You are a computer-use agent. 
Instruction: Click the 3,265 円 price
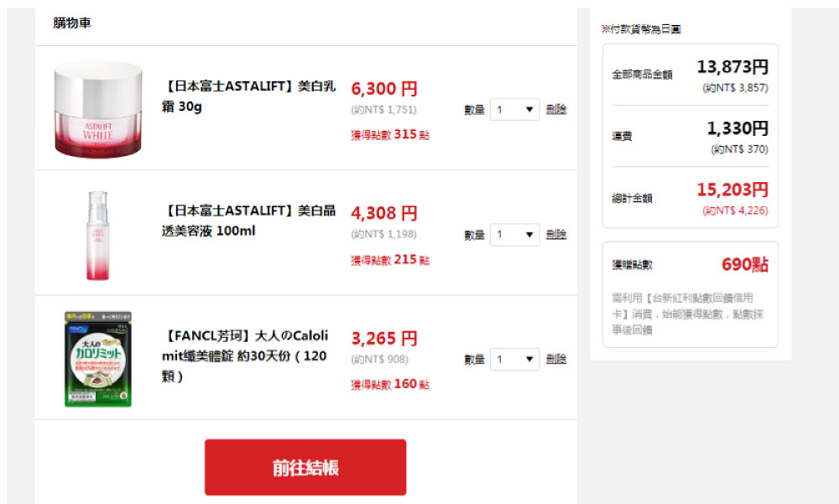pyautogui.click(x=383, y=338)
